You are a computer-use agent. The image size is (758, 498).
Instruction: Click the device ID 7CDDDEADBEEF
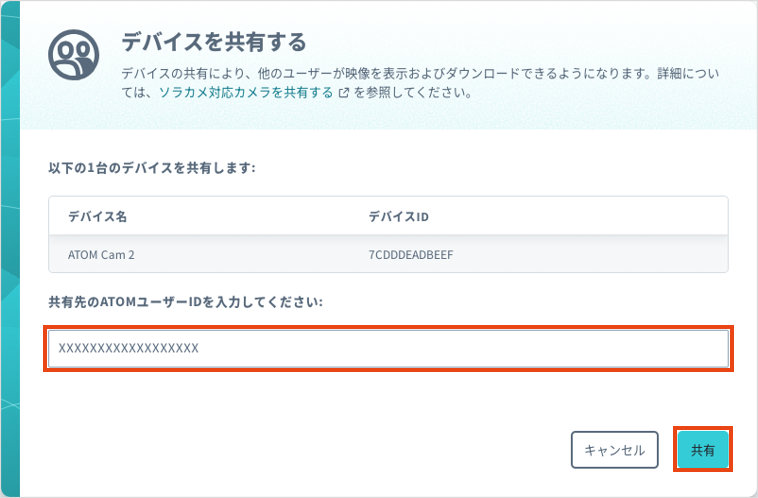(x=410, y=255)
